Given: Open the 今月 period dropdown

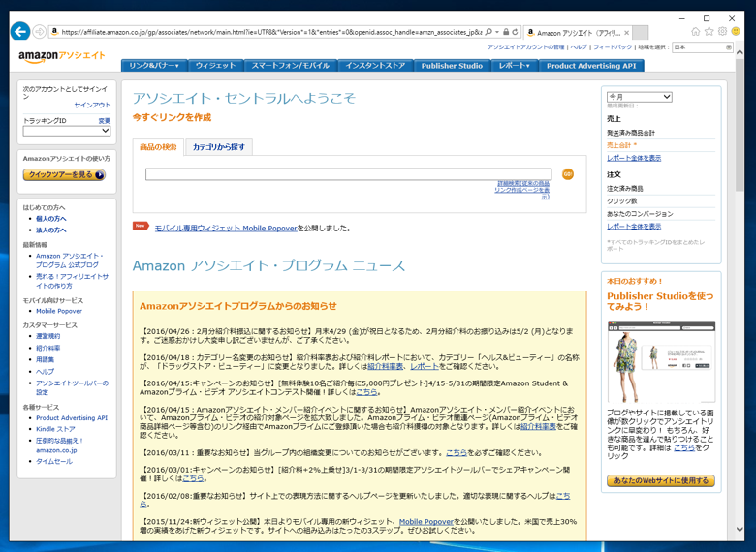Looking at the screenshot, I should pos(640,97).
